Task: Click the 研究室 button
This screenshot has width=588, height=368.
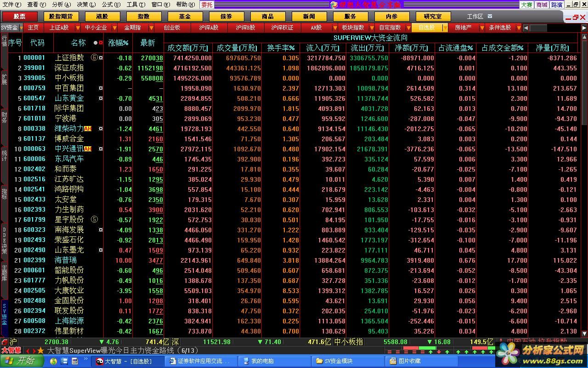Action: [432, 16]
